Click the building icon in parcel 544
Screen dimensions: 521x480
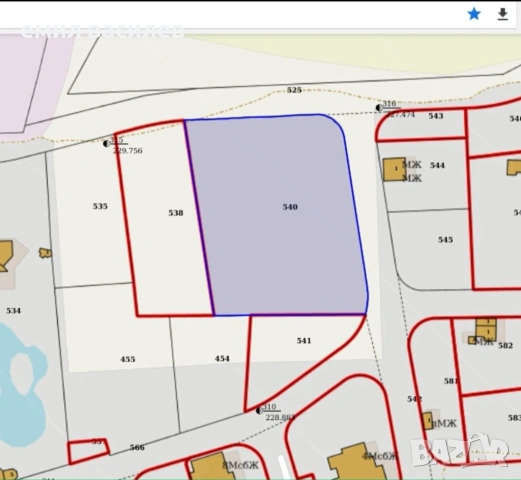point(394,169)
